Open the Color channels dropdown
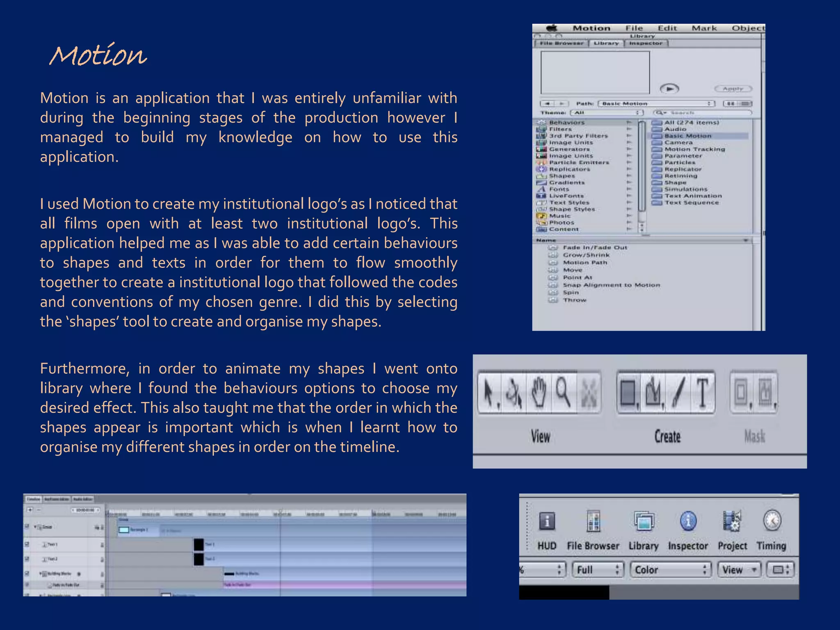840x630 pixels. (671, 570)
